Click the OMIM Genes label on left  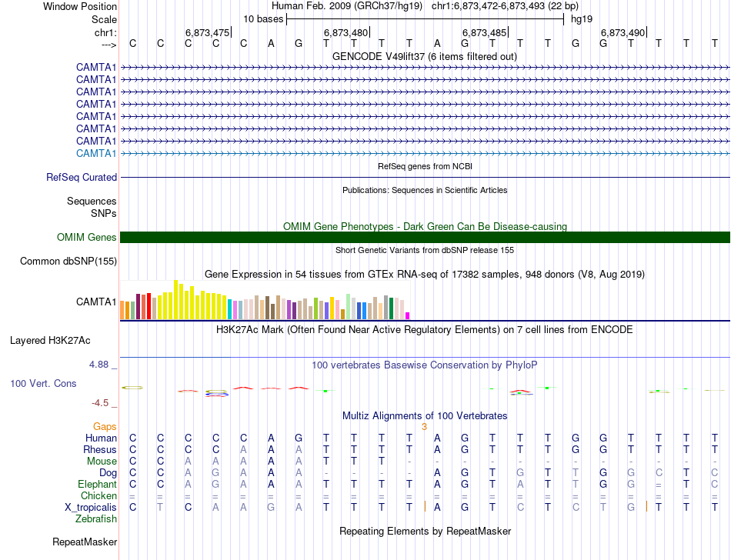[x=87, y=237]
